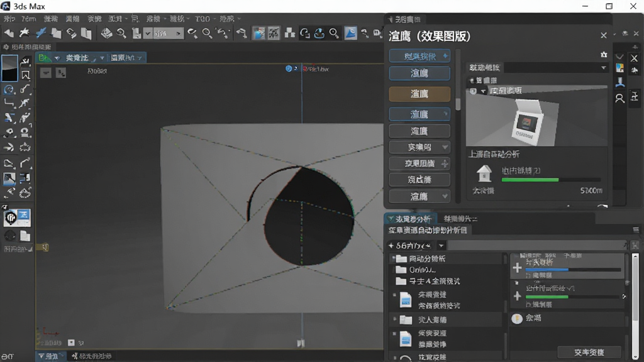
Task: Open the first menu in the menu bar
Action: point(9,19)
